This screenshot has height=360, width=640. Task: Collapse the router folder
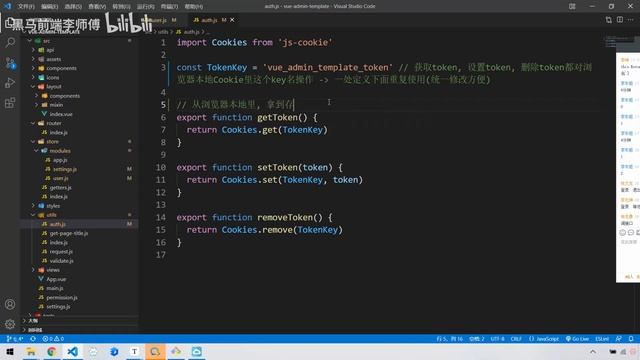[x=33, y=123]
